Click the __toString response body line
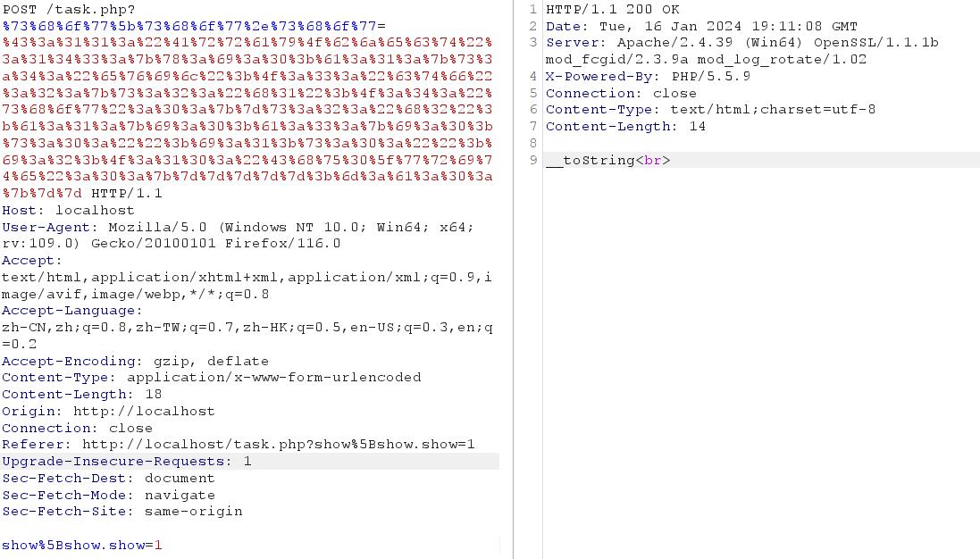Screen dimensions: 980x559 click(x=607, y=161)
